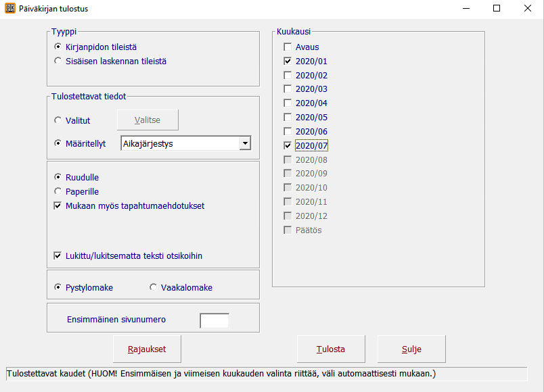This screenshot has width=544, height=392.
Task: Choose Vaakalomake page orientation
Action: [153, 287]
